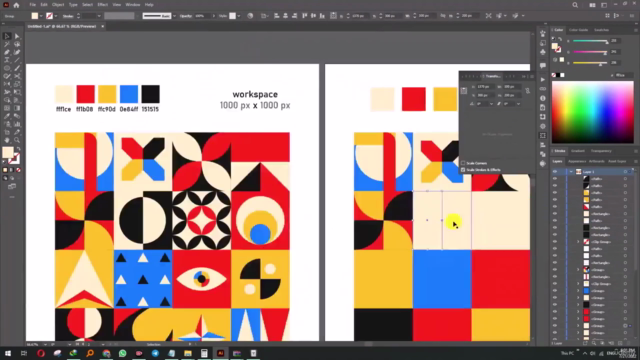Viewport: 640px width, 360px height.
Task: Open the Comments speech-bubble panel icon
Action: 542,65
